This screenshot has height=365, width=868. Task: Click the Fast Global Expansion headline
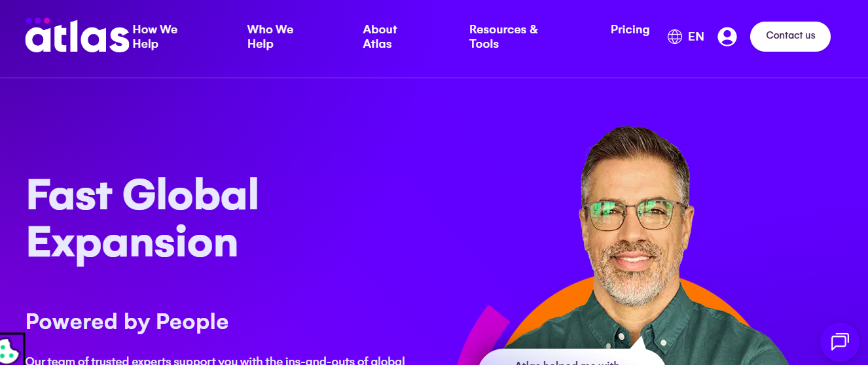[143, 218]
